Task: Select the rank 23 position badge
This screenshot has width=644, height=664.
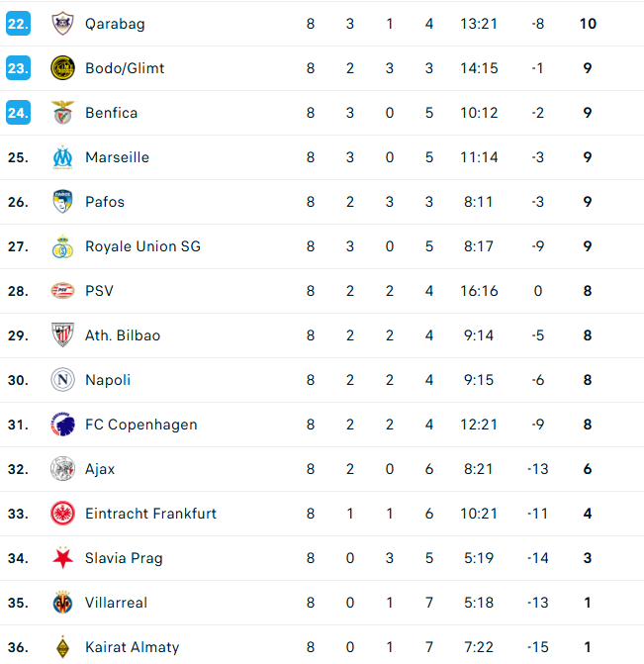Action: (18, 68)
